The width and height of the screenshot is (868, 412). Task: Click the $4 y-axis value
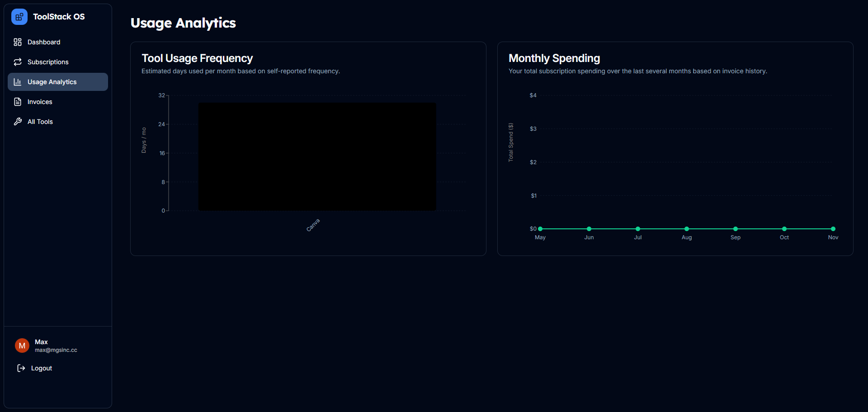pos(533,95)
